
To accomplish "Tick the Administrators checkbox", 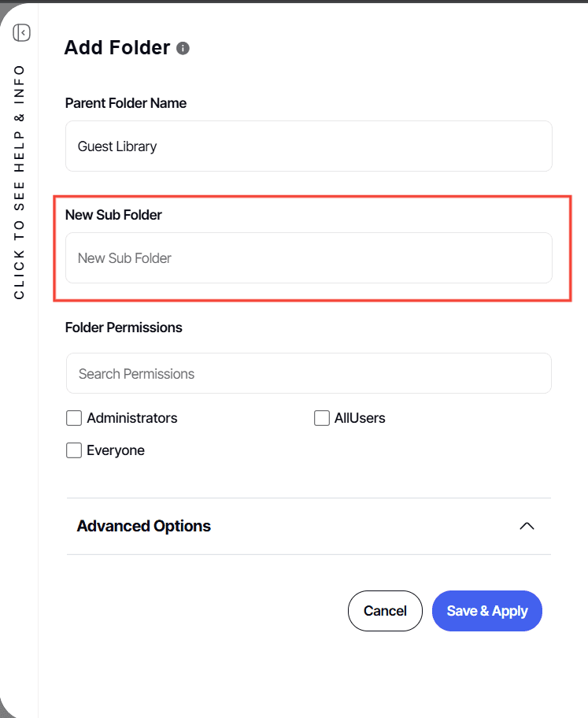I will coord(74,418).
